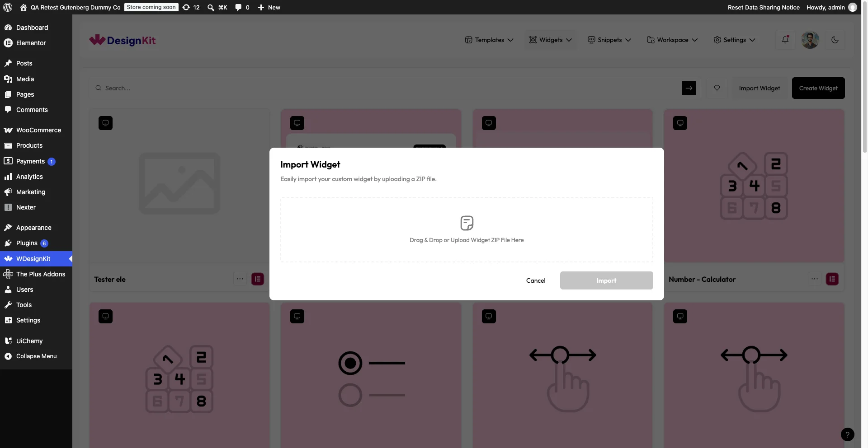Open the comments bubble in admin bar
This screenshot has height=448, width=868.
pyautogui.click(x=242, y=7)
